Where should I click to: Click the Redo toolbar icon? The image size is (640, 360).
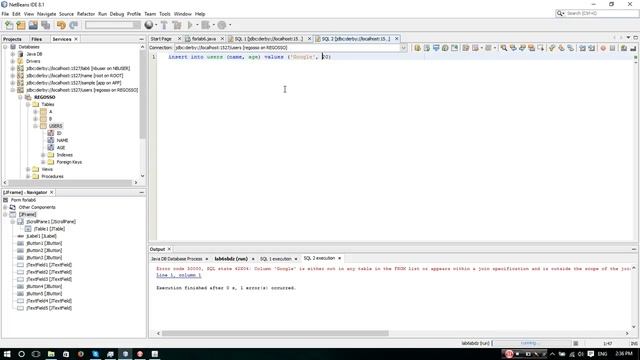coord(73,25)
